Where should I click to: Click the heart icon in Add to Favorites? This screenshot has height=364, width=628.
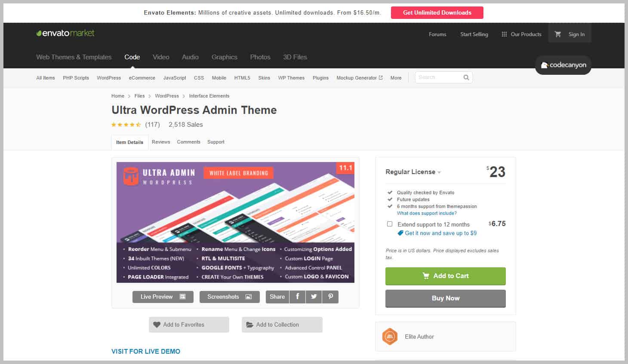[157, 324]
